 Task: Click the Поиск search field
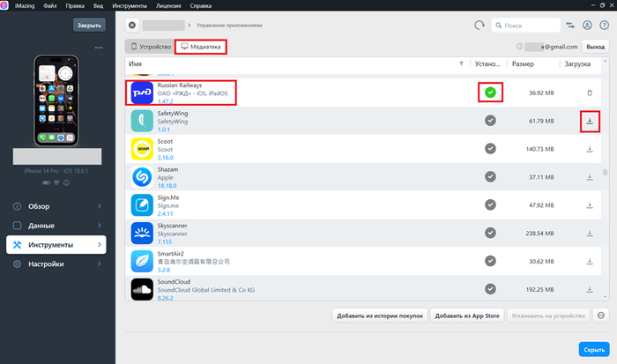(525, 26)
